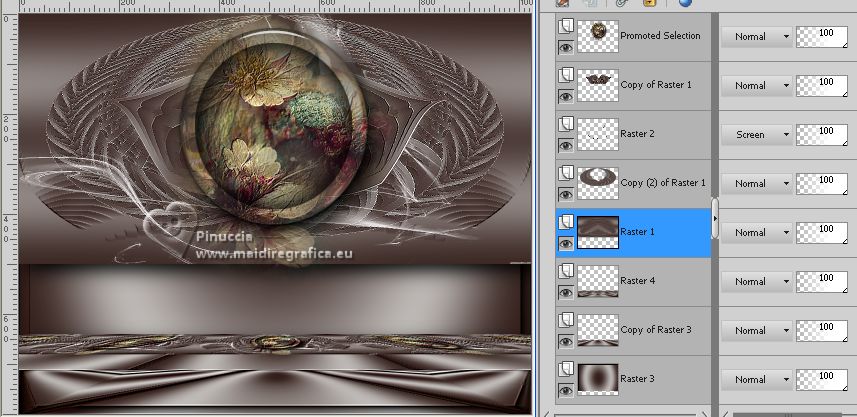
Task: Hide the Promoted Selection layer
Action: click(566, 47)
